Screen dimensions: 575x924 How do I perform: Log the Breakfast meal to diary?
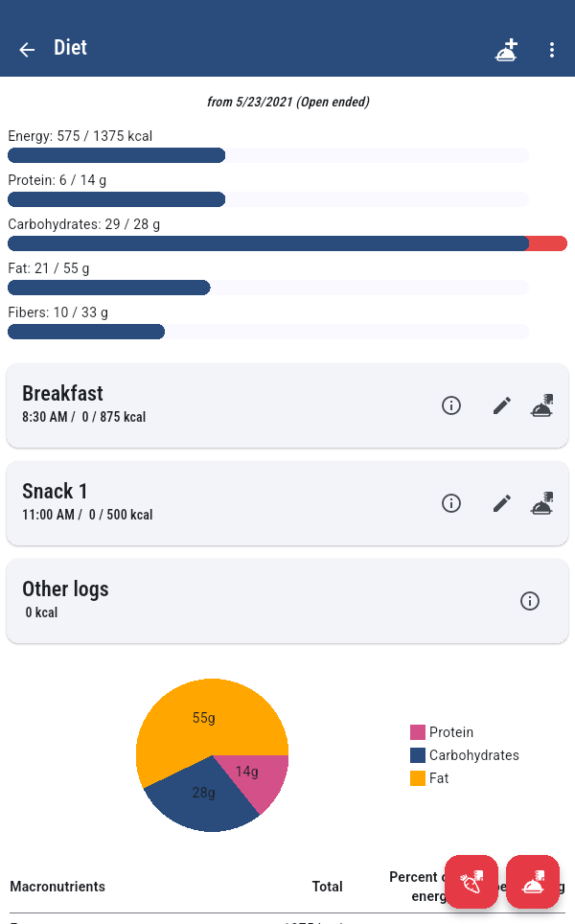click(542, 405)
